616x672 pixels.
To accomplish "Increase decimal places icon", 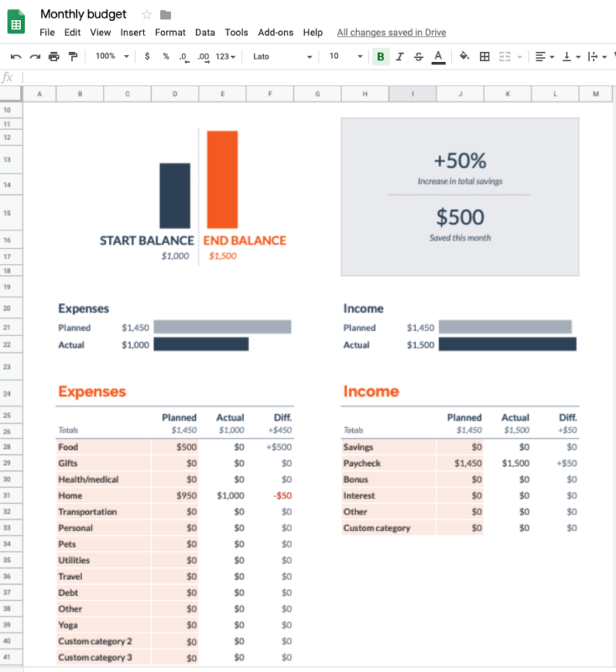I will coord(203,57).
